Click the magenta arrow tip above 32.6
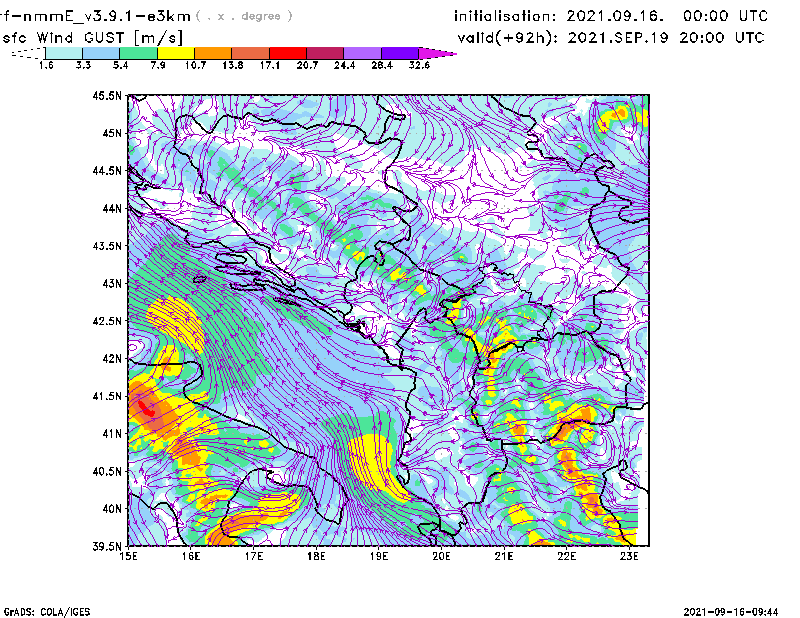 tap(436, 53)
